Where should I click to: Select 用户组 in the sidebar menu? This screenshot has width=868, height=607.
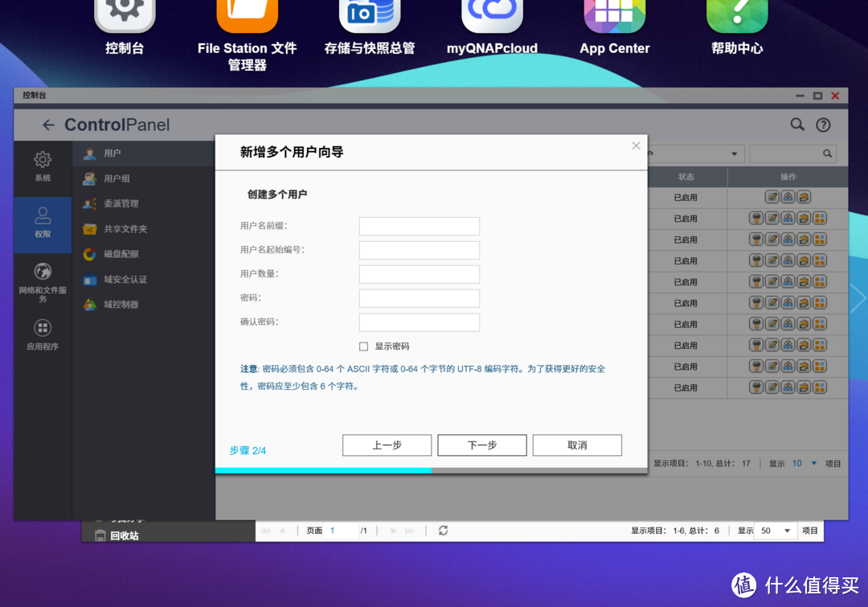[117, 178]
